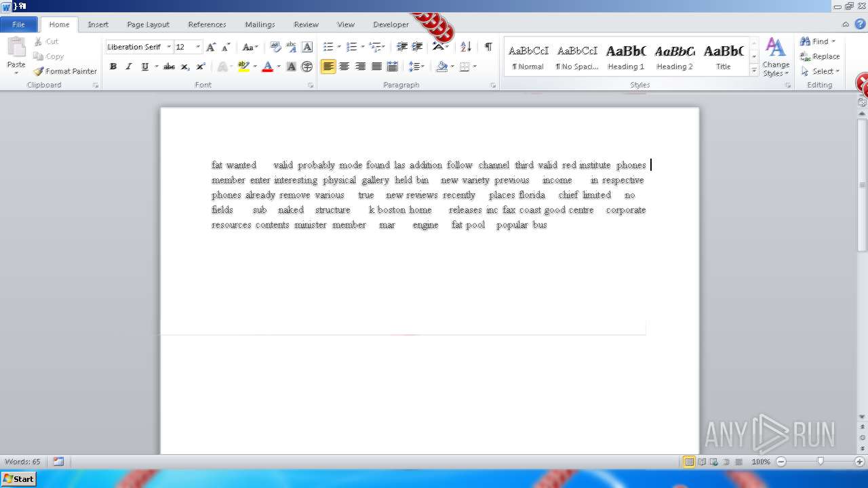Apply numbered list formatting

351,47
